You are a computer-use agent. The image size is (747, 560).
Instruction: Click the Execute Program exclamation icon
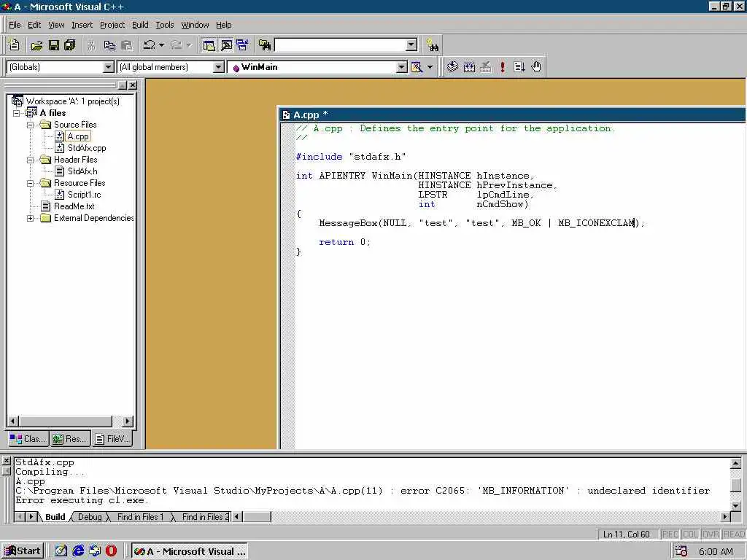coord(502,66)
